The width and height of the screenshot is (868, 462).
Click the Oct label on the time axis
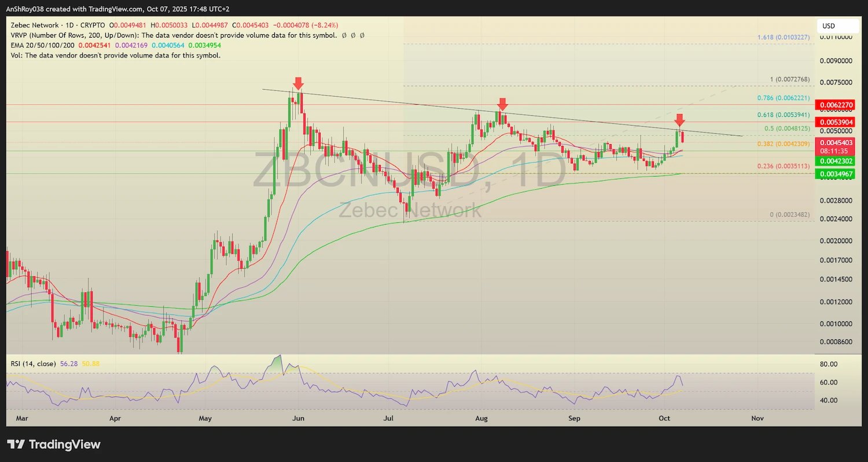664,418
